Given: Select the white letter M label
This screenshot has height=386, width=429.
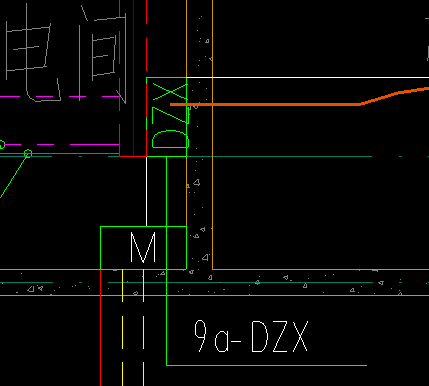Looking at the screenshot, I should click(x=143, y=247).
